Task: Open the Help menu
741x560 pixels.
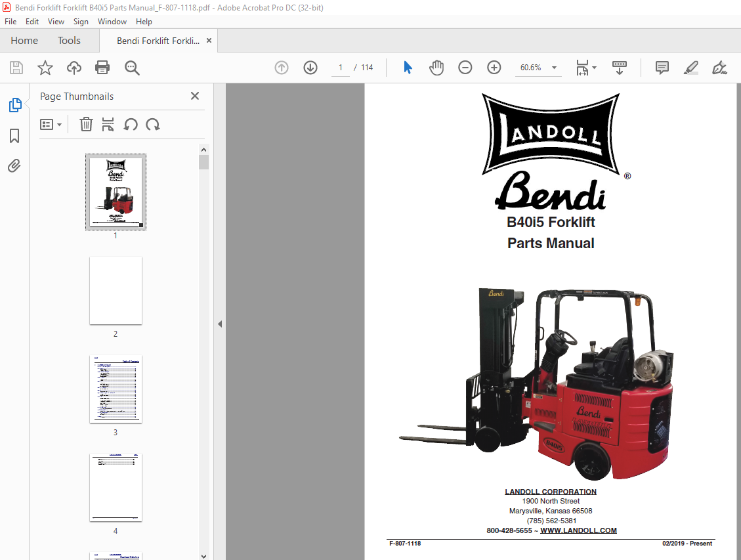Action: click(144, 21)
